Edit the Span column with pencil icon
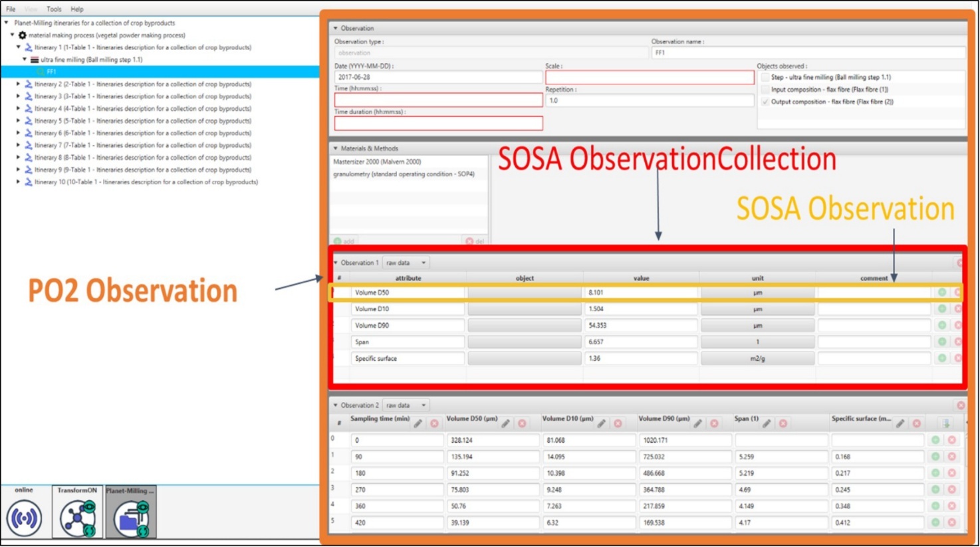The width and height of the screenshot is (980, 547). coord(767,423)
